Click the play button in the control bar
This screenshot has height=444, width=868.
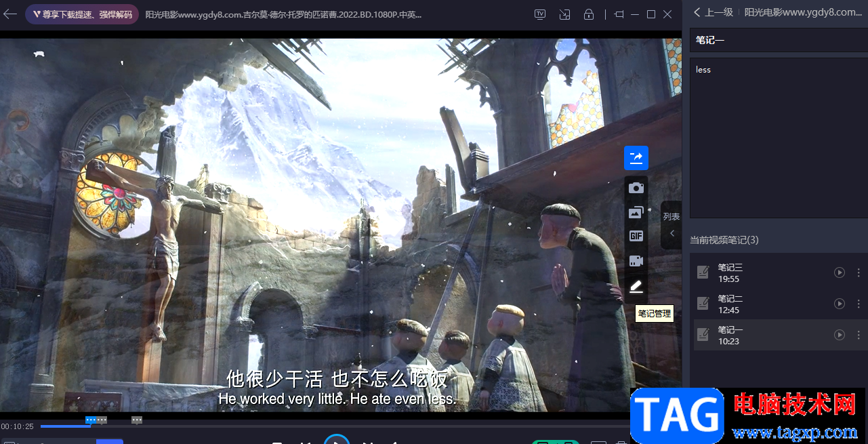pyautogui.click(x=337, y=439)
